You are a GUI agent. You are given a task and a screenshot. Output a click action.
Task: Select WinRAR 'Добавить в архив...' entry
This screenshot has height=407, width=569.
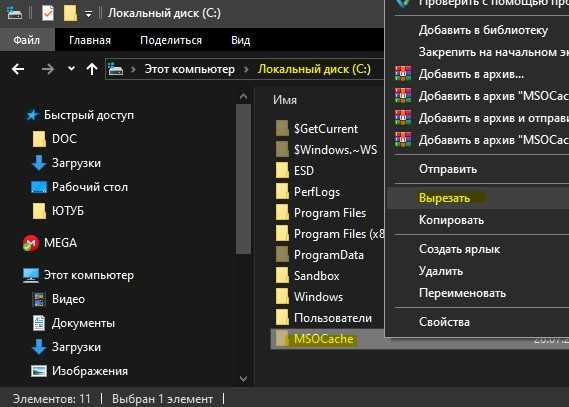(471, 74)
